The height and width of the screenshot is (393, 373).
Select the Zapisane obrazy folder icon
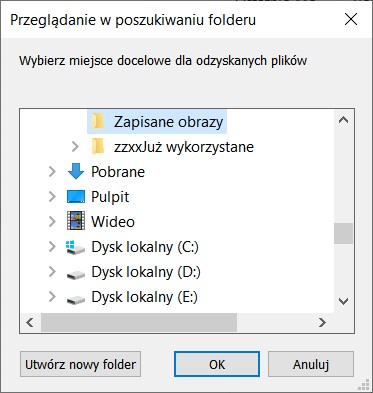pyautogui.click(x=98, y=121)
